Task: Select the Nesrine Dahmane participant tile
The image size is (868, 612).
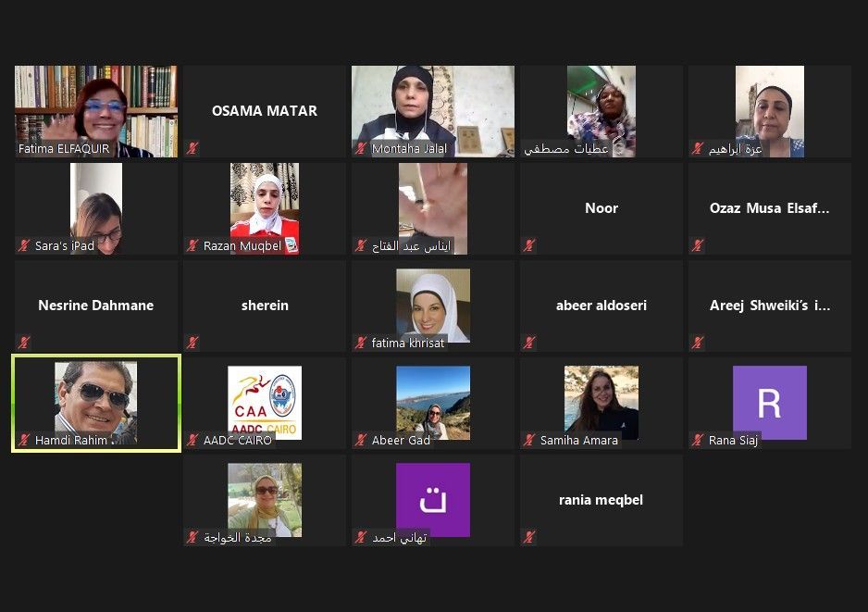Action: point(95,305)
